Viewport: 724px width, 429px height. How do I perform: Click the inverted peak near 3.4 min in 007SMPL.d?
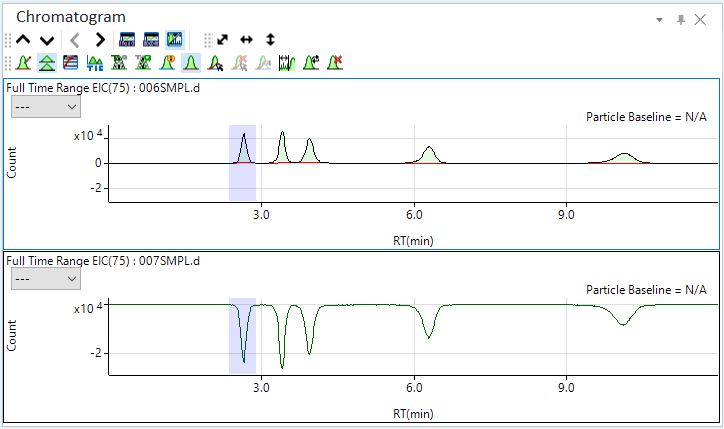coord(282,337)
